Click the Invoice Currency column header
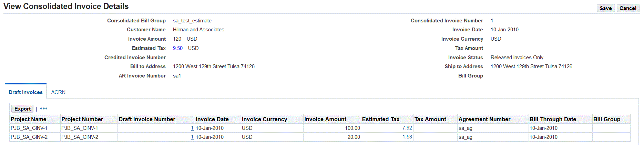This screenshot has width=644, height=145. [264, 119]
